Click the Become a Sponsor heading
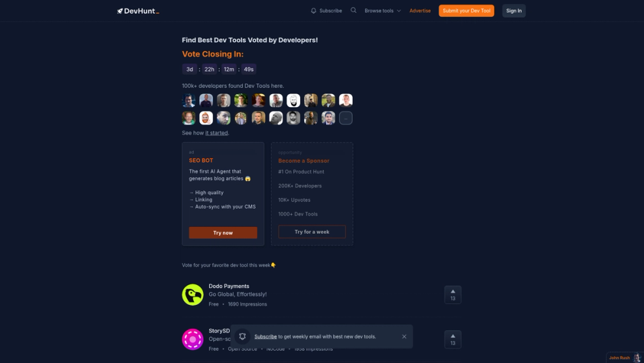Viewport: 644px width, 363px height. (303, 161)
